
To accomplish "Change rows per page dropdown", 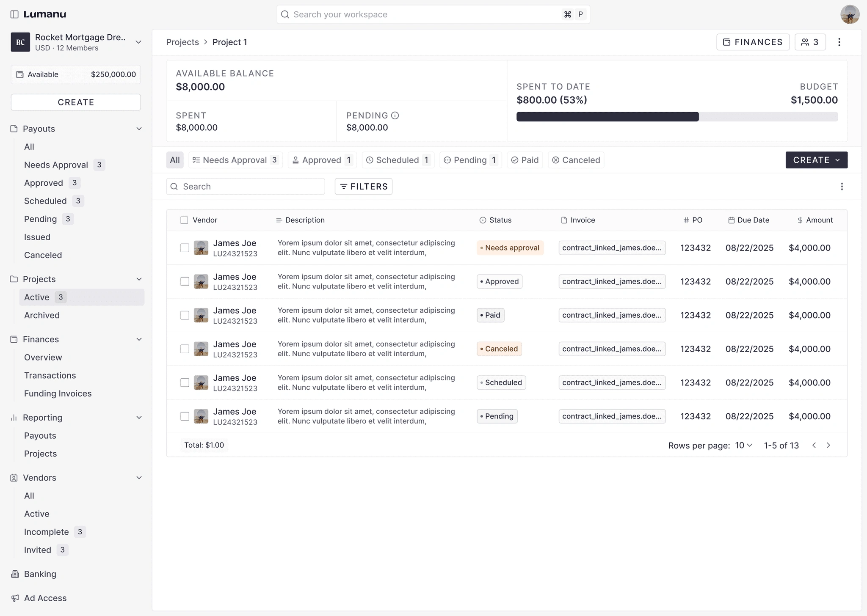I will pos(743,445).
